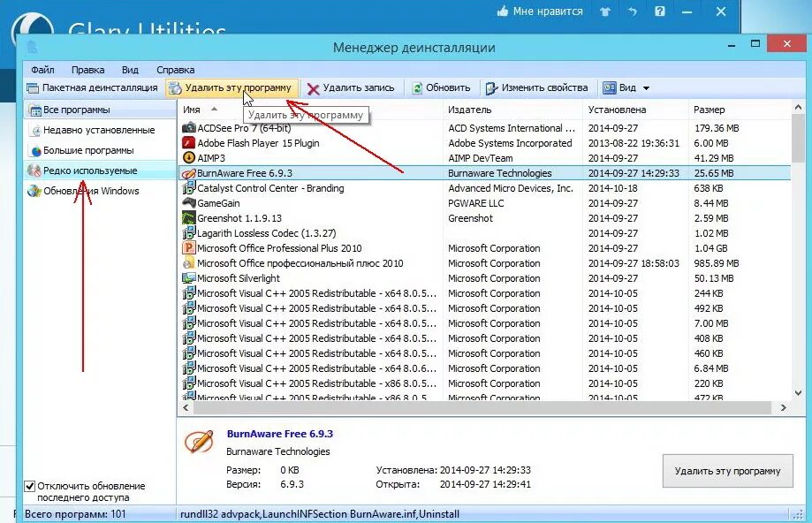
Task: Open the Вид menu in menu bar
Action: 130,70
